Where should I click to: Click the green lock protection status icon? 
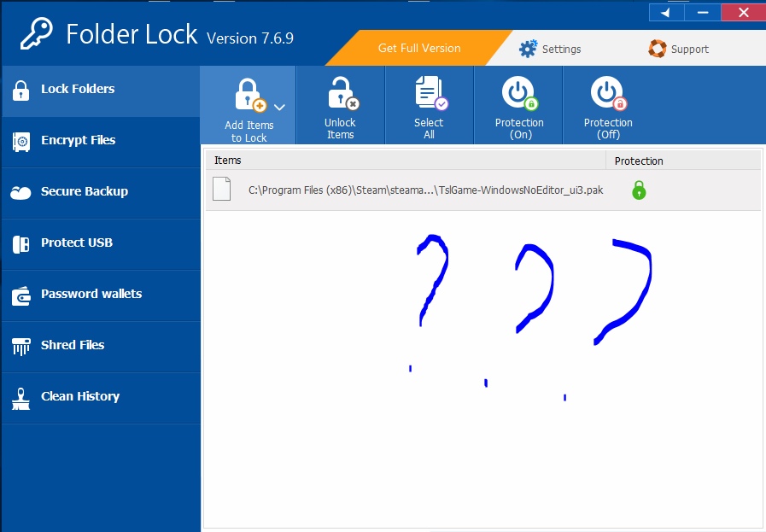639,190
